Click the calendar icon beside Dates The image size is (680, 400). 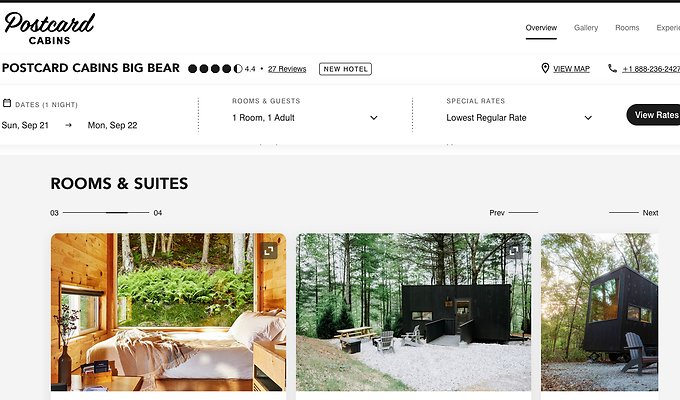[x=7, y=103]
